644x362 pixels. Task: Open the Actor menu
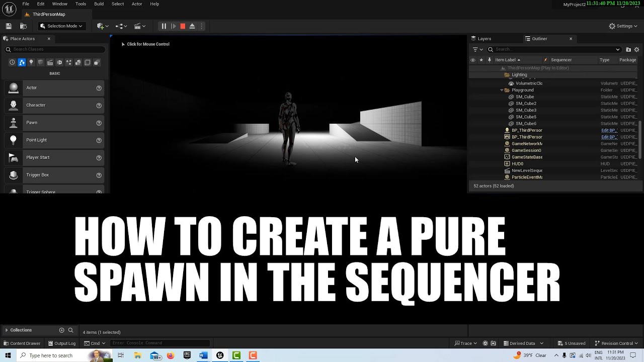137,4
